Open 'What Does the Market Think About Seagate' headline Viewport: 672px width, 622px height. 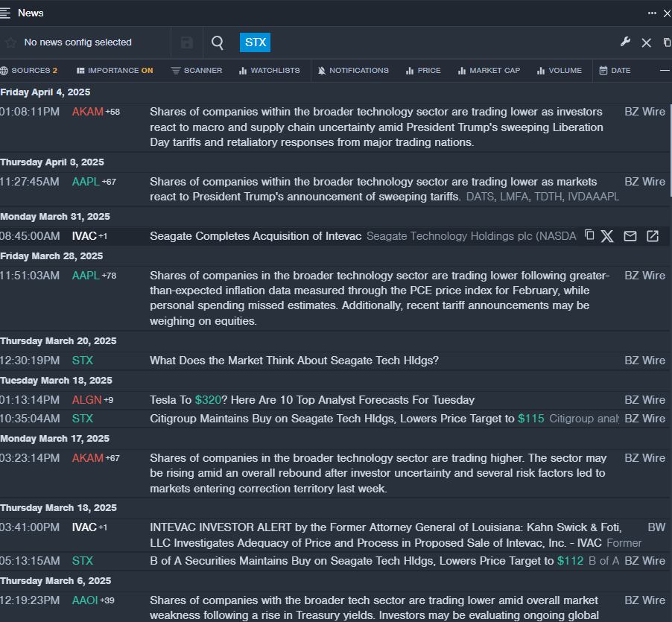point(294,361)
